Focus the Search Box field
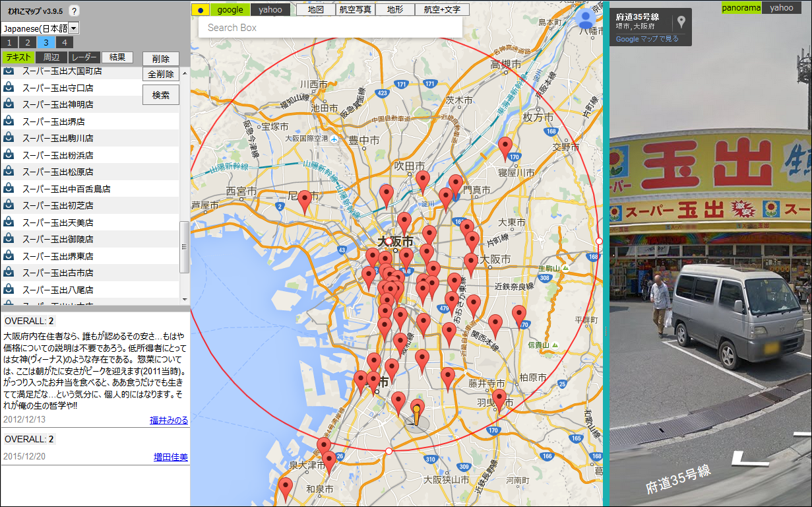This screenshot has width=812, height=507. pyautogui.click(x=330, y=28)
